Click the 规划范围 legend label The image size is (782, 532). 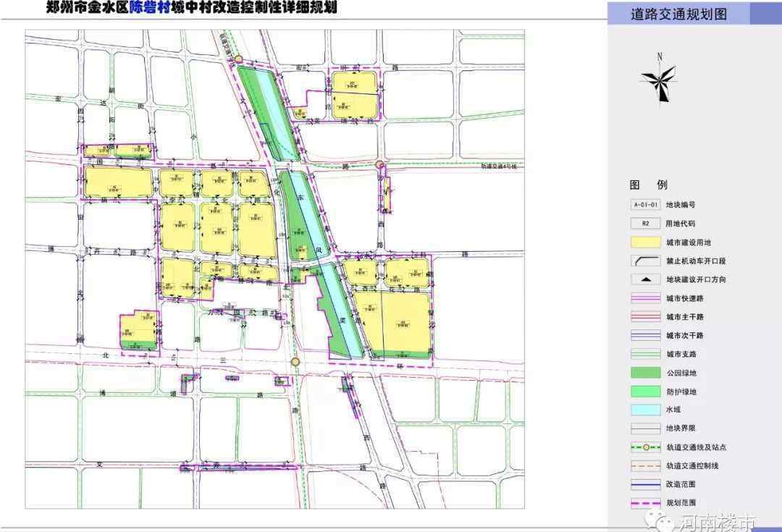tap(681, 503)
